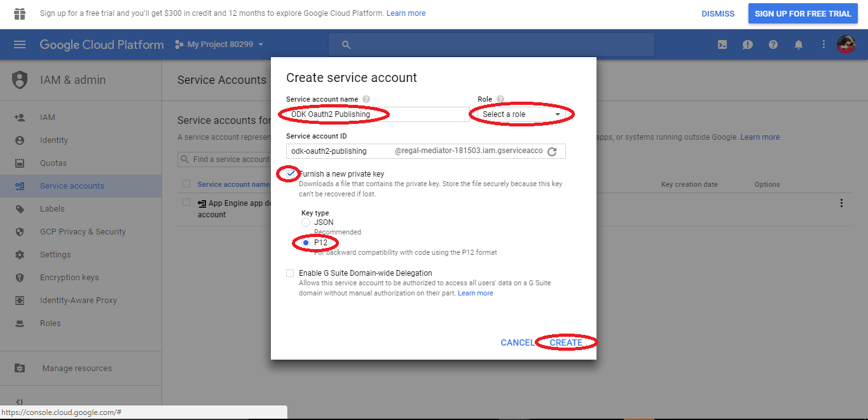This screenshot has height=420, width=868.
Task: Click the Quotas sidebar icon
Action: 20,163
